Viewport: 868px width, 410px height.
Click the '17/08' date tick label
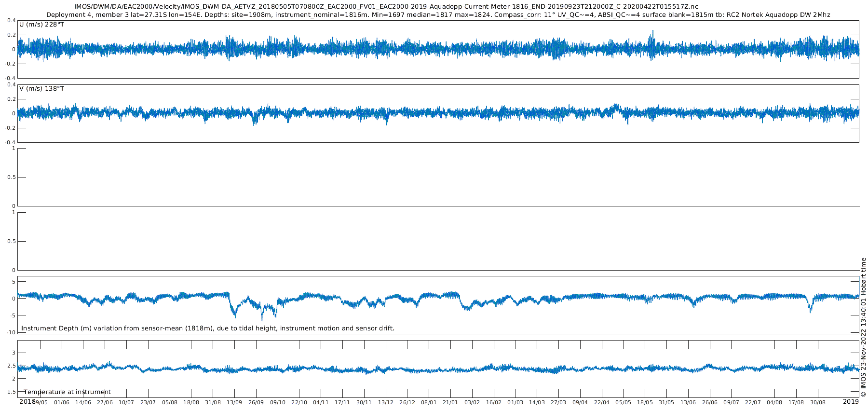[x=796, y=402]
